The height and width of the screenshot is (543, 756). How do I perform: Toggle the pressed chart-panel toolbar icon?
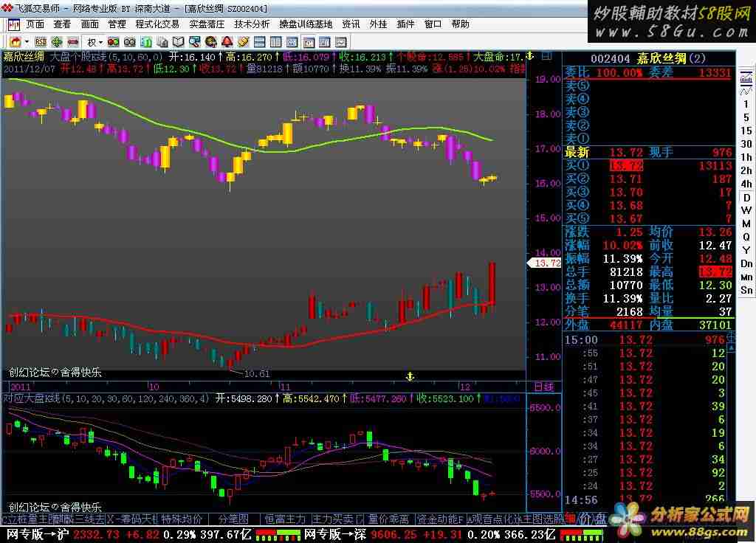tap(309, 42)
